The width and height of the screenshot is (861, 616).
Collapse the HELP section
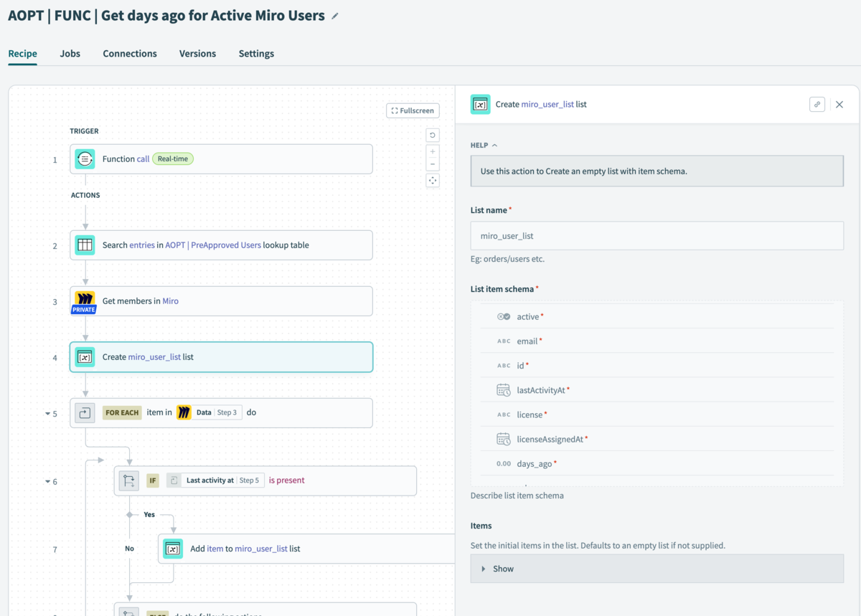click(484, 145)
